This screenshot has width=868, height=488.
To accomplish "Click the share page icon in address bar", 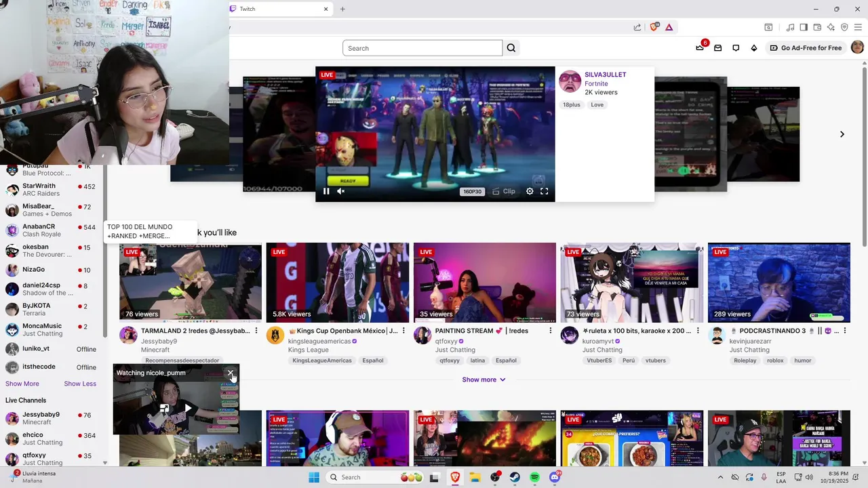I will [637, 27].
